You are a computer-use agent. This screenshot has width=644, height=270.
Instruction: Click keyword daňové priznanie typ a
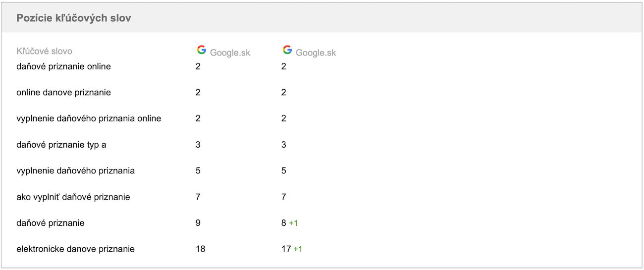[61, 145]
